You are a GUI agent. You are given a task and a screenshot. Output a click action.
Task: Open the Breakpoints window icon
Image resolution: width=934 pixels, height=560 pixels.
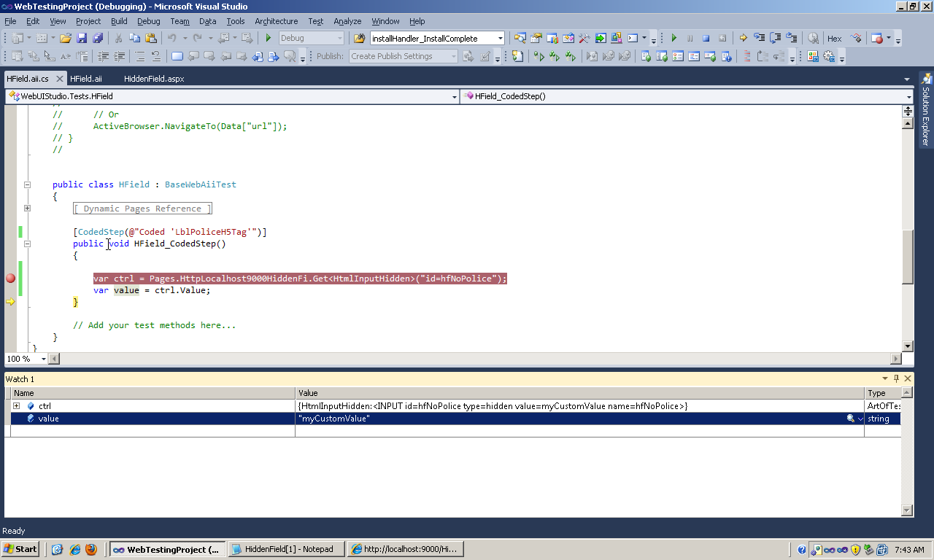(878, 39)
